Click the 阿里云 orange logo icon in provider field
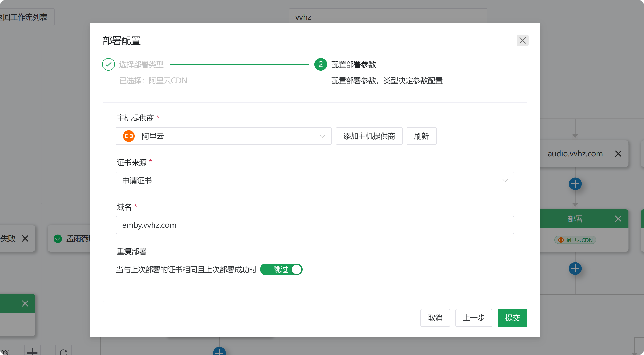 click(129, 136)
